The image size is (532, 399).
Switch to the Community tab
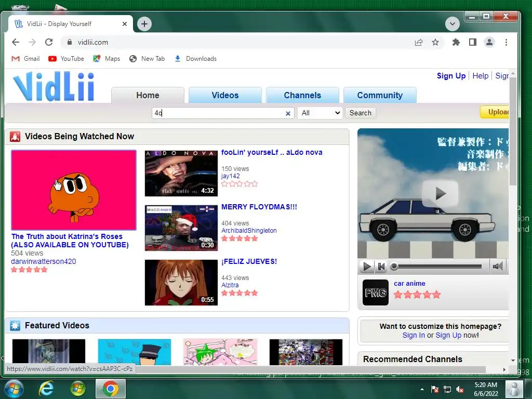(380, 95)
